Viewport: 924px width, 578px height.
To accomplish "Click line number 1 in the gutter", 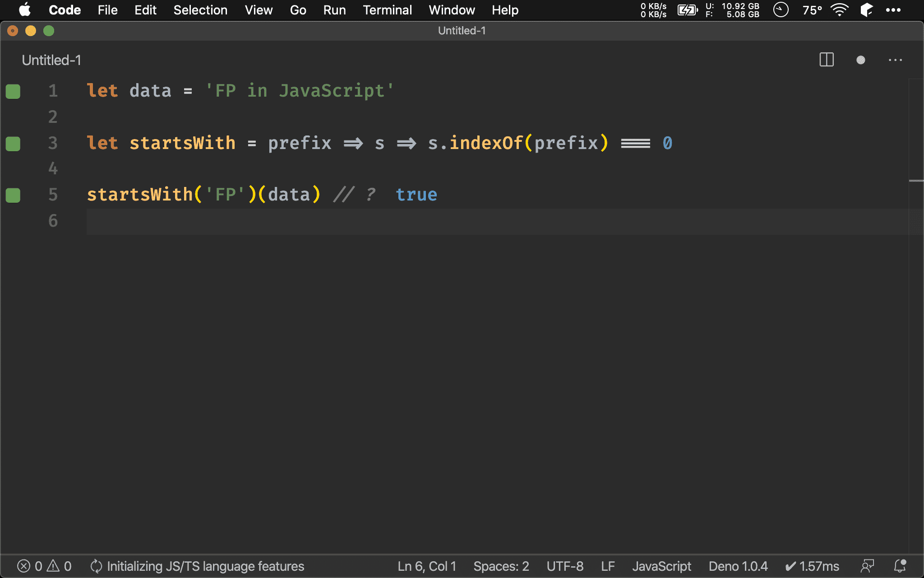I will (53, 91).
